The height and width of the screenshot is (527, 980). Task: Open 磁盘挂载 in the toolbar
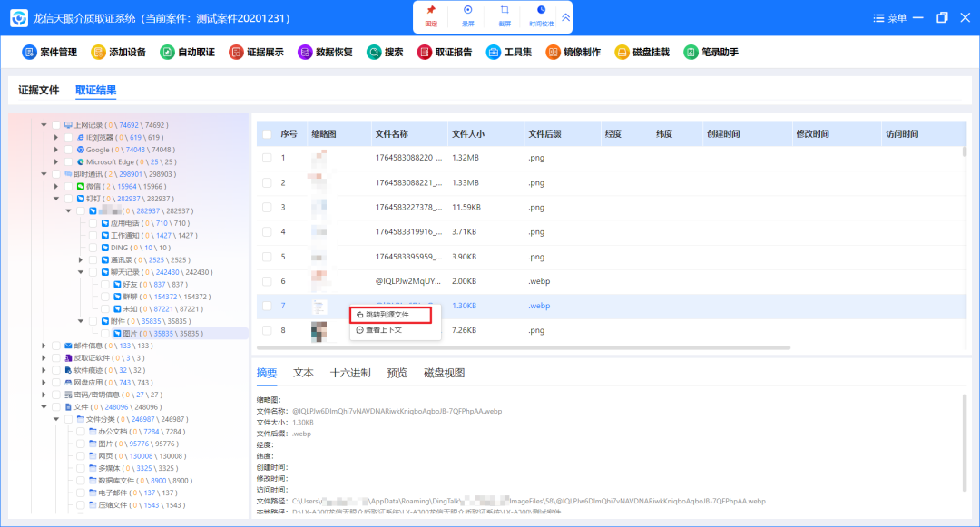coord(642,53)
